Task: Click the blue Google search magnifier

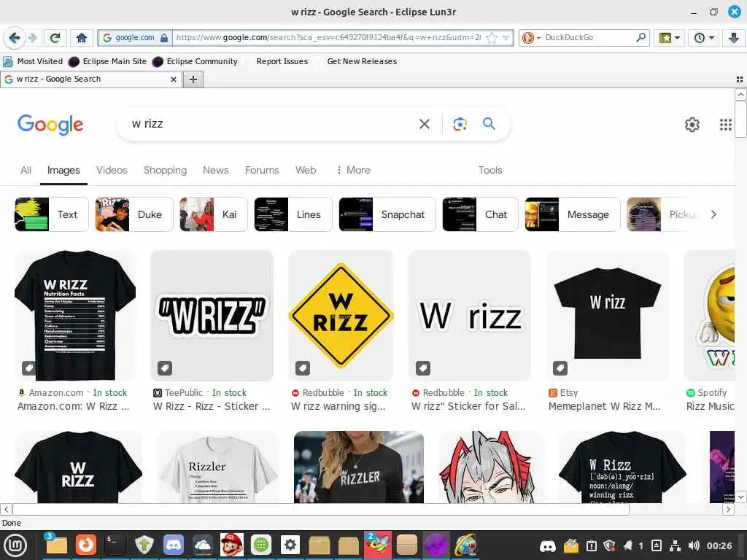Action: (489, 124)
